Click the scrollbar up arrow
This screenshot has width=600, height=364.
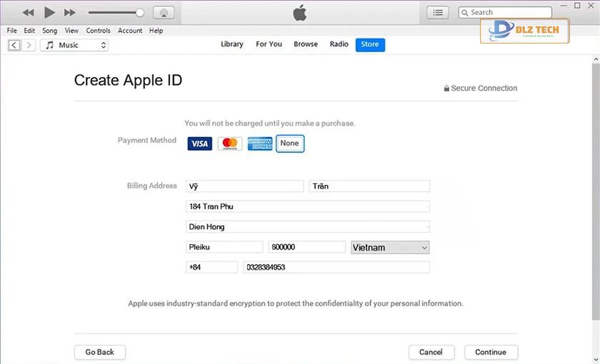(x=596, y=59)
